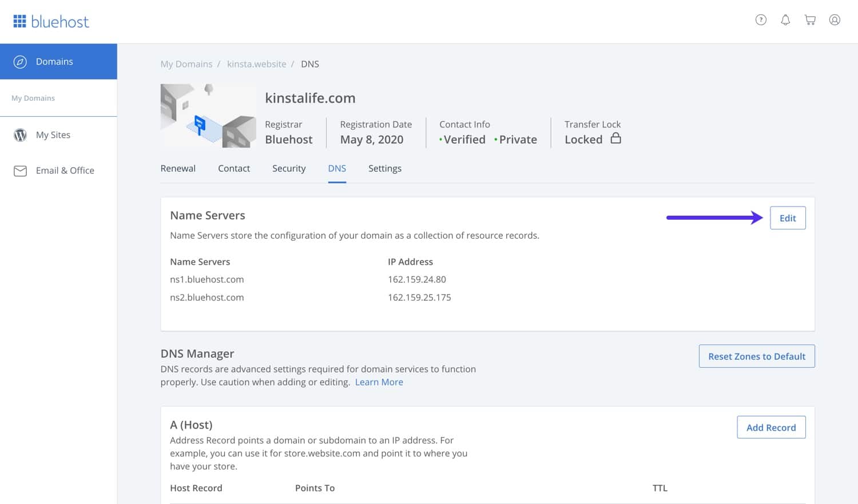858x504 pixels.
Task: Open the Security tab
Action: 289,168
